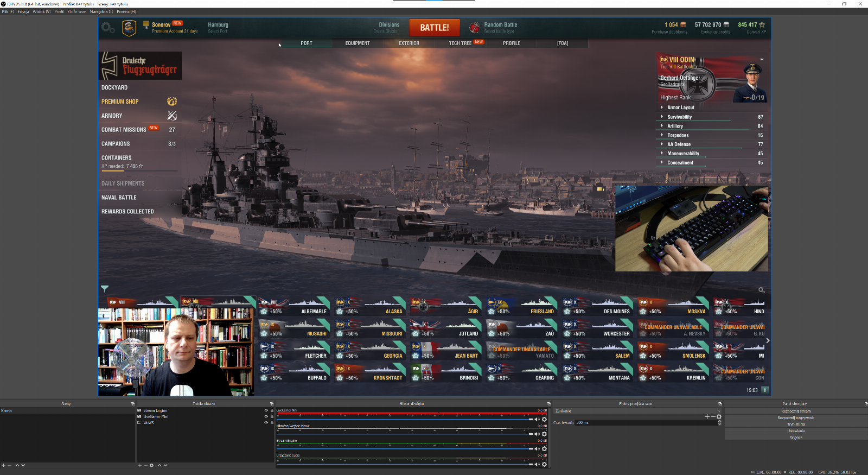Open game settings gear icon top-left

[x=108, y=28]
